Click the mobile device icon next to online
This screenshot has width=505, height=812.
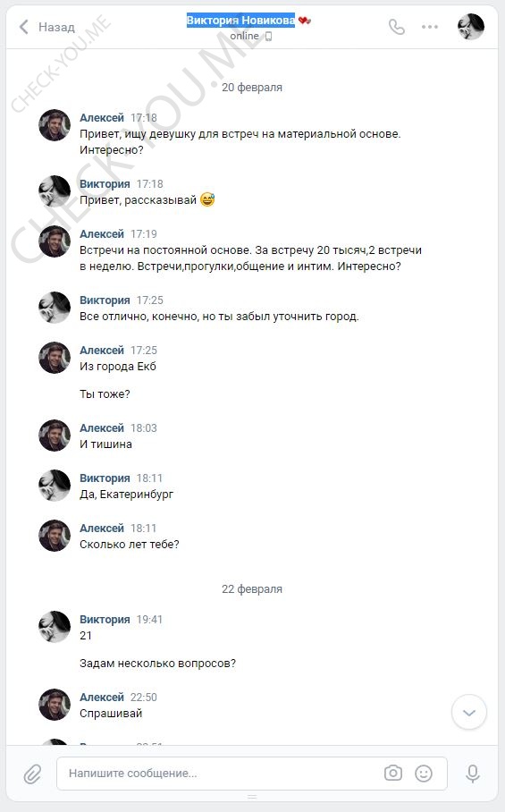tap(268, 37)
